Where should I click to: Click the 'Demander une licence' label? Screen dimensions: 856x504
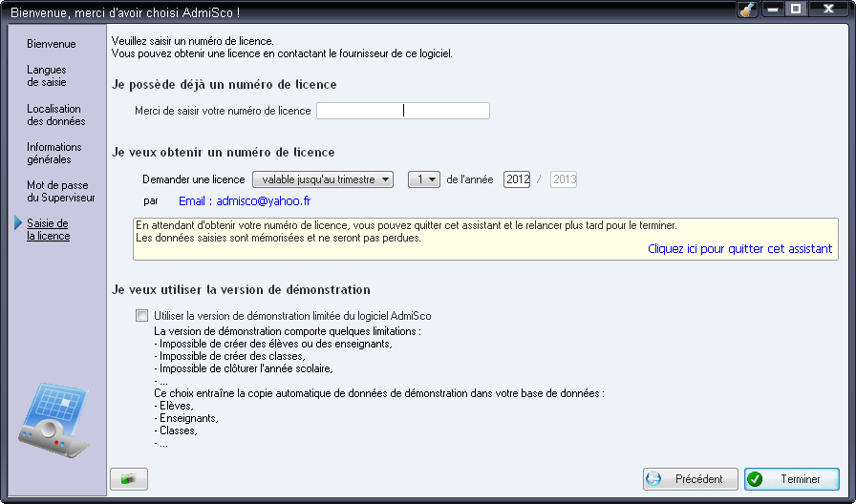[x=194, y=179]
